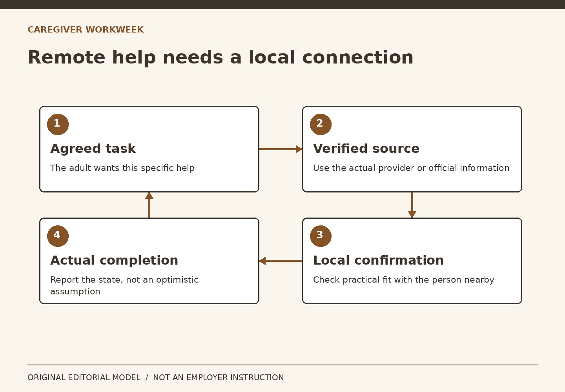Click 'Check practical fit with the person nearby'

[404, 279]
